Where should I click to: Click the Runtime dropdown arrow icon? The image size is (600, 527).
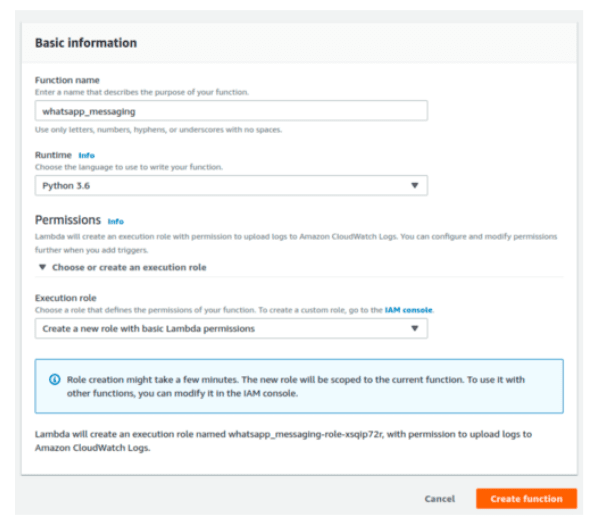[414, 186]
